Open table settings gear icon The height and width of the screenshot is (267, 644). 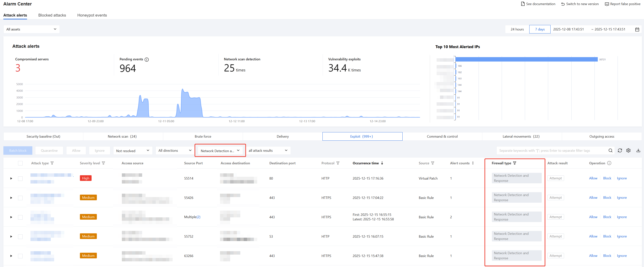click(628, 150)
